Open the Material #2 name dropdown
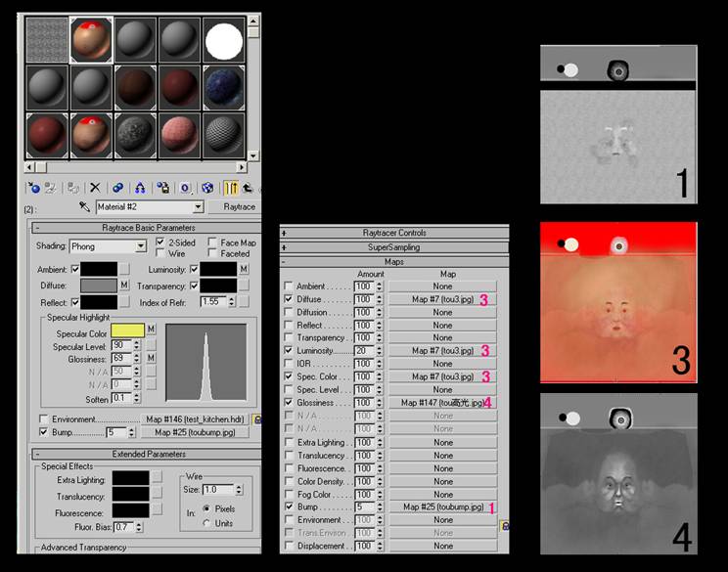Screen dimensions: 728x572 [x=199, y=207]
